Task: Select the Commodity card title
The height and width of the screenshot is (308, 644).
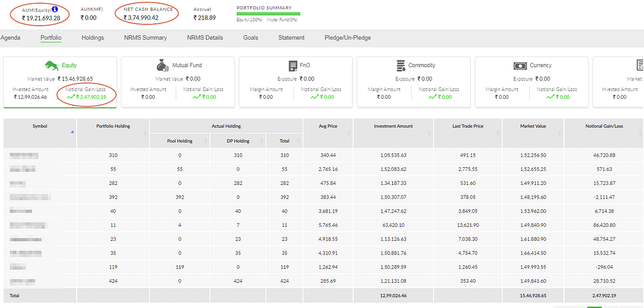Action: 421,65
